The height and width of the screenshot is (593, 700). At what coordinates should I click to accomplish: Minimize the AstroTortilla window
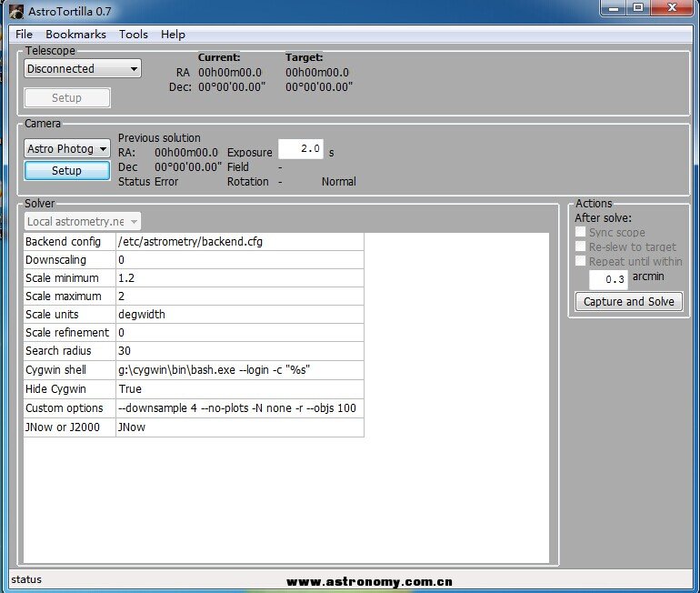tap(613, 8)
